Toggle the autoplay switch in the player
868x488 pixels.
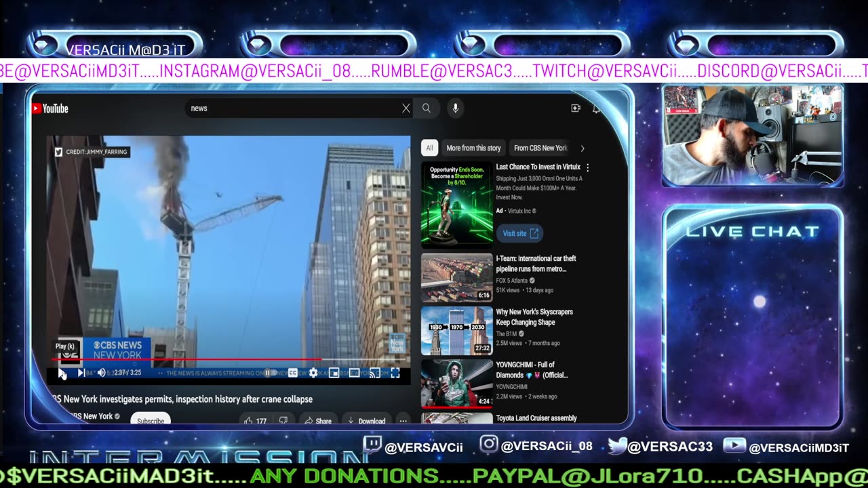[x=269, y=373]
